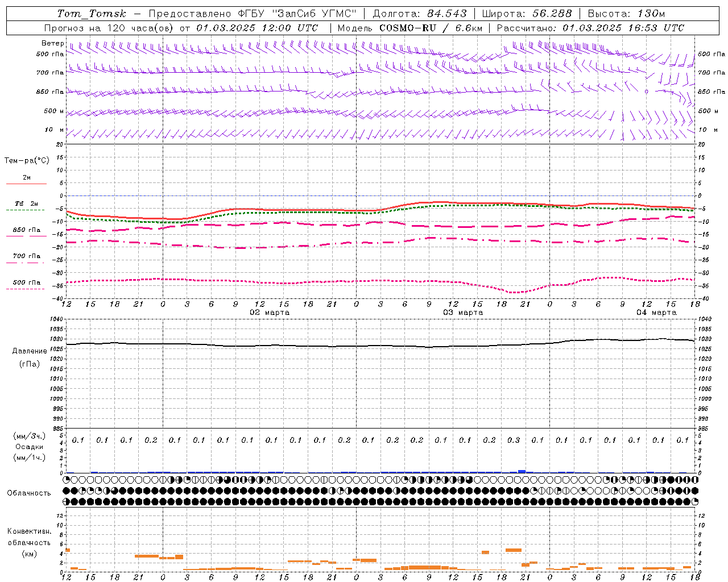
Task: Click the model name COSMO-RU / 6.6км
Action: click(431, 28)
